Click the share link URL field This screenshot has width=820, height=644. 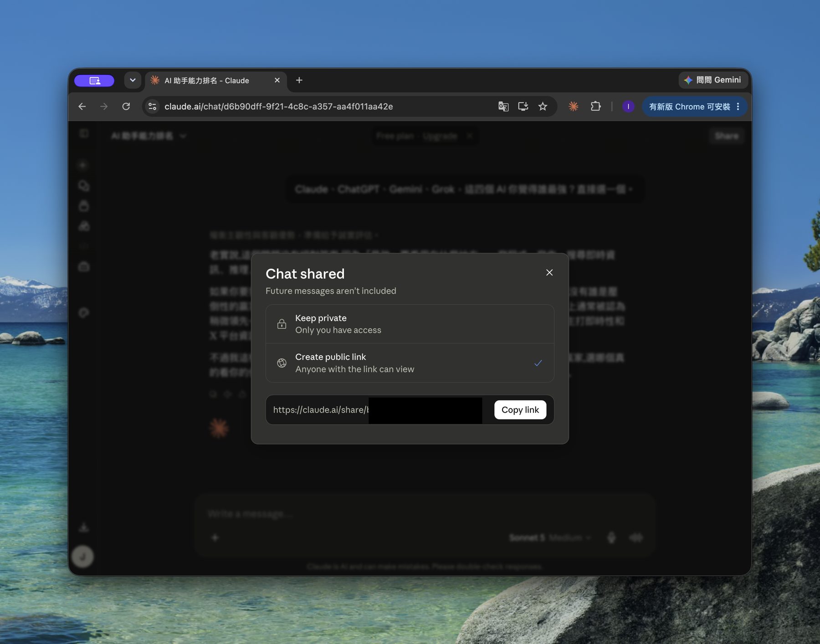[x=377, y=410]
